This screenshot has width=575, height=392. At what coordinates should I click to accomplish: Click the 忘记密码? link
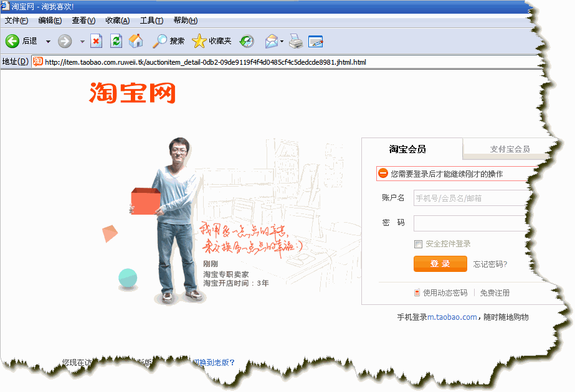coord(490,264)
